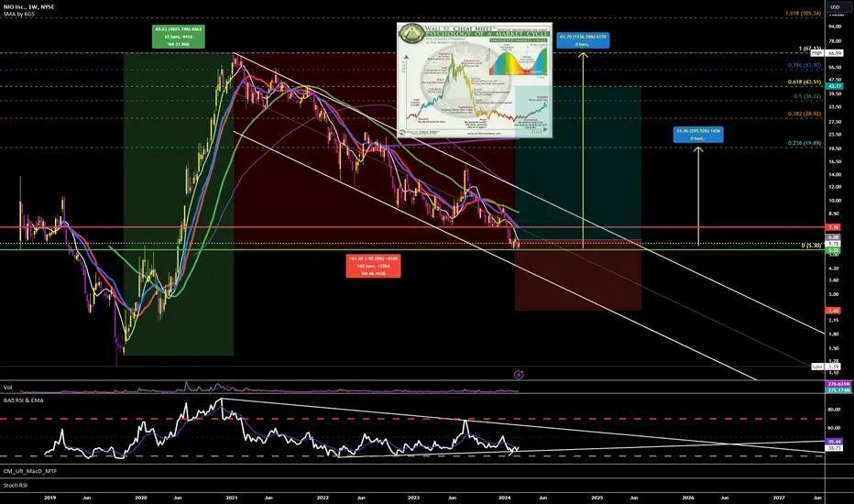Select the 0 (5.30) Fibonacci level label
854x504 pixels.
point(811,246)
